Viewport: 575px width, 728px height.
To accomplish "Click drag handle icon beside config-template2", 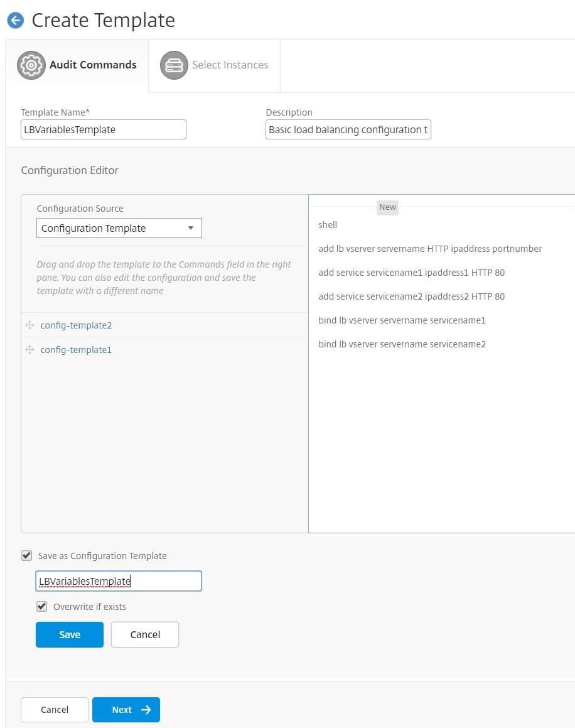I will pyautogui.click(x=30, y=325).
